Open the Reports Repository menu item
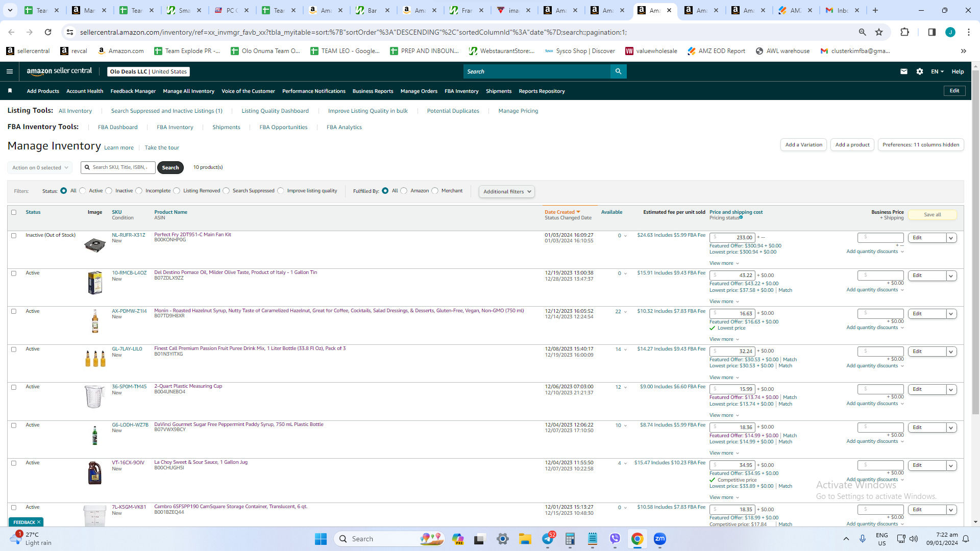Viewport: 980px width, 551px height. coord(542,91)
